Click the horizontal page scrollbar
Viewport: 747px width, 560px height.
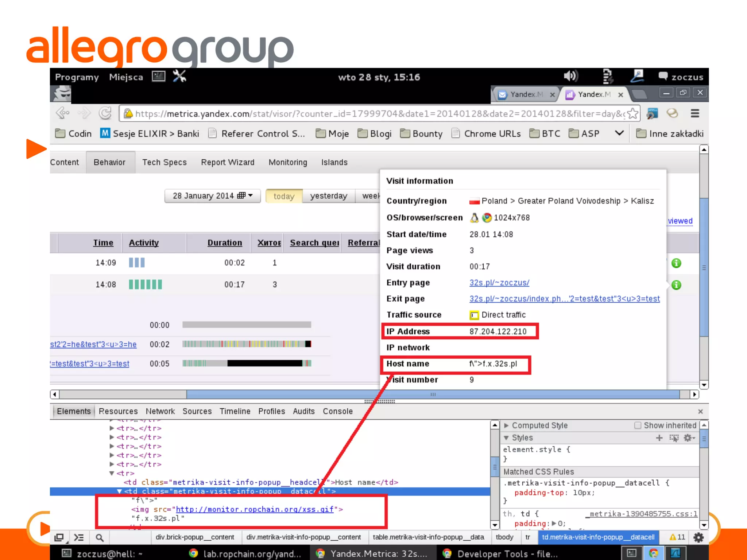coord(433,394)
